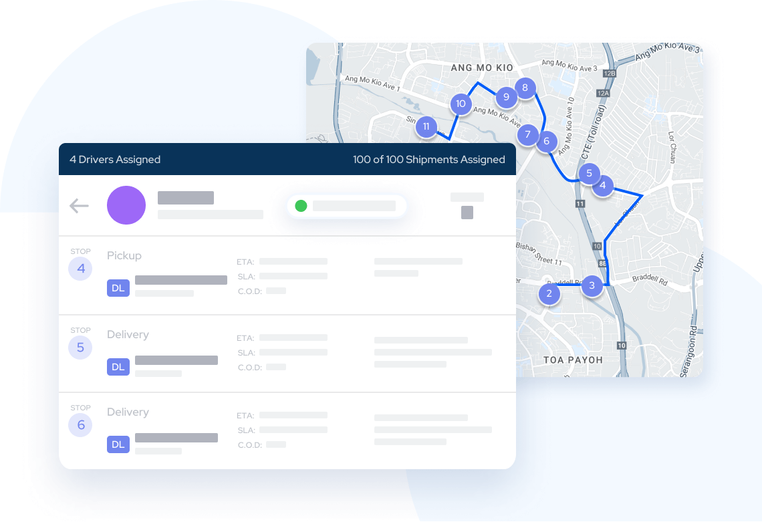
Task: Click the "ETA:" label in stop 5 row
Action: pyautogui.click(x=245, y=338)
